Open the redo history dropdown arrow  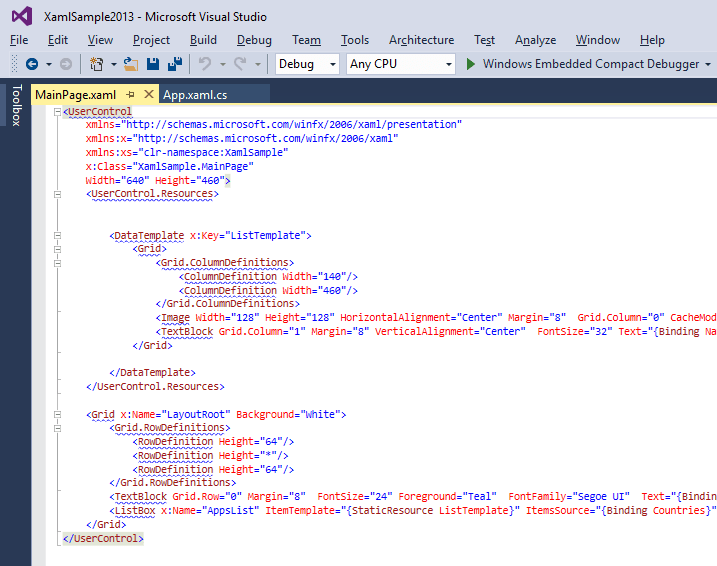point(258,64)
